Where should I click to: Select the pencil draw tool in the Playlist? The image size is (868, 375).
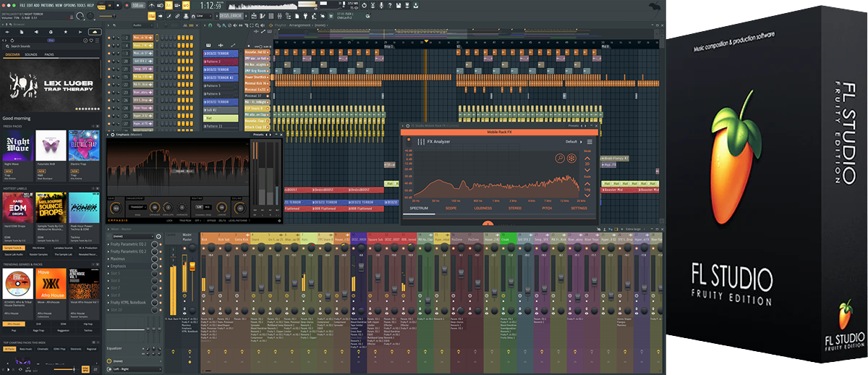click(x=219, y=25)
